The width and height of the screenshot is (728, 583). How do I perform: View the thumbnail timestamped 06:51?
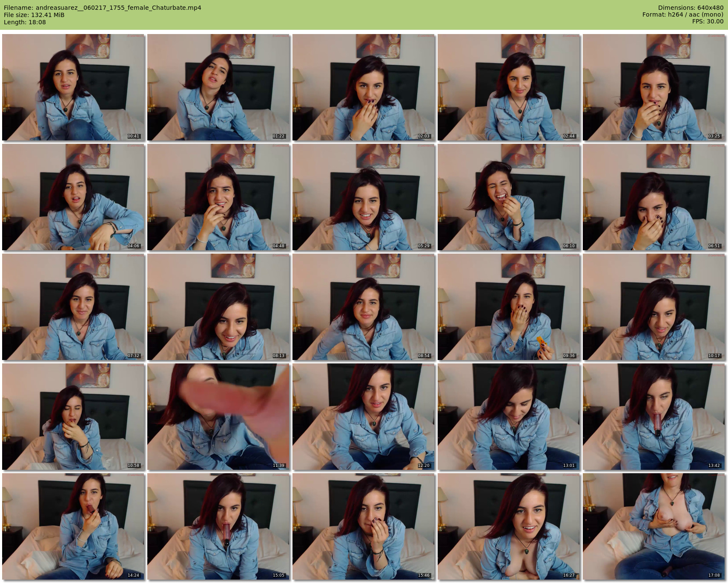pyautogui.click(x=654, y=197)
